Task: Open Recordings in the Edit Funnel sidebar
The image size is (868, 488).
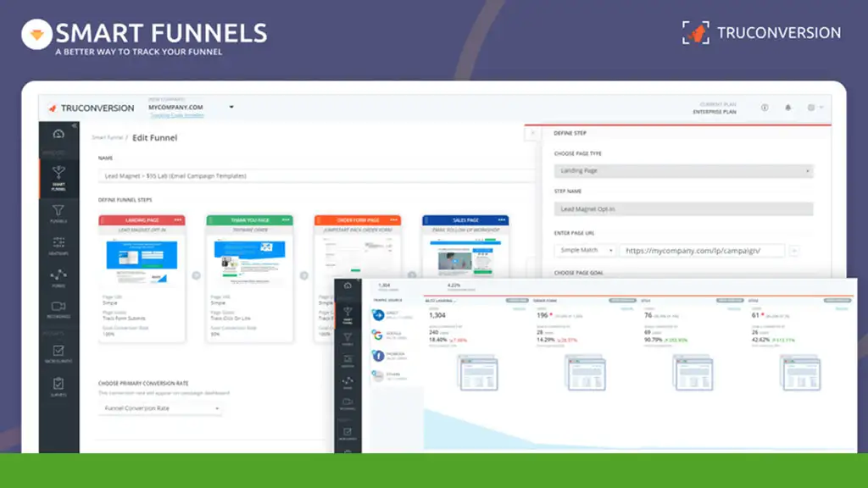Action: 58,310
